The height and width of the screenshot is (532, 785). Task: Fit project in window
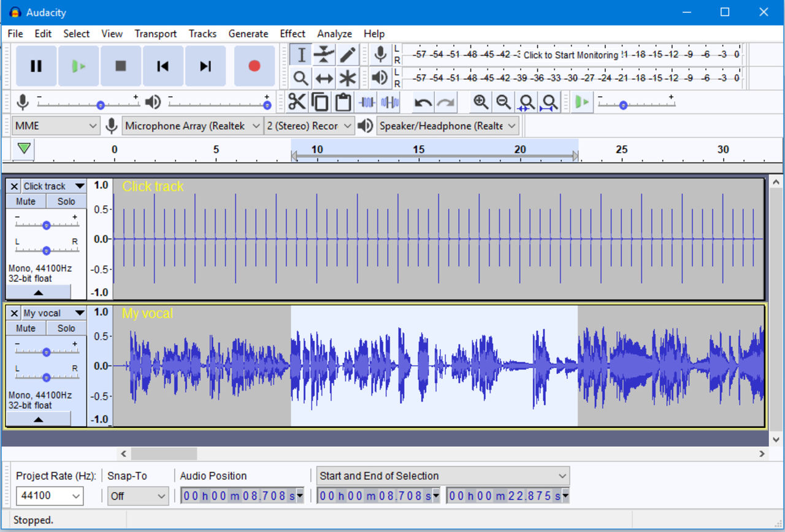tap(549, 102)
